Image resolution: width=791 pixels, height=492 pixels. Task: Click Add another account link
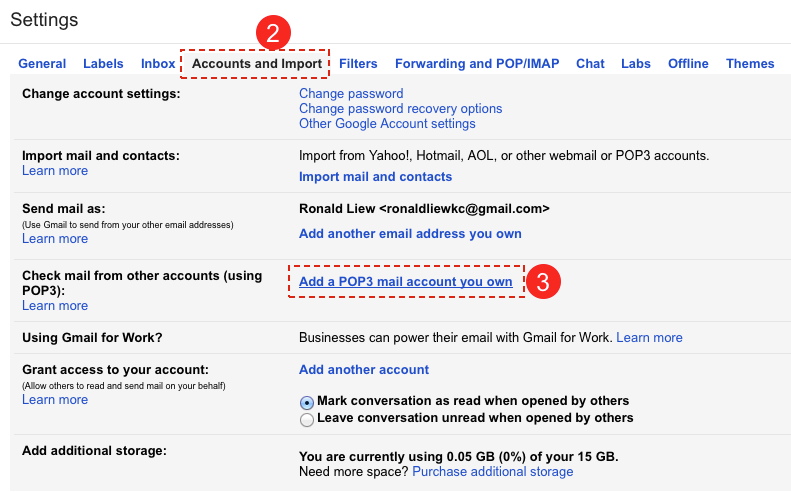coord(364,369)
